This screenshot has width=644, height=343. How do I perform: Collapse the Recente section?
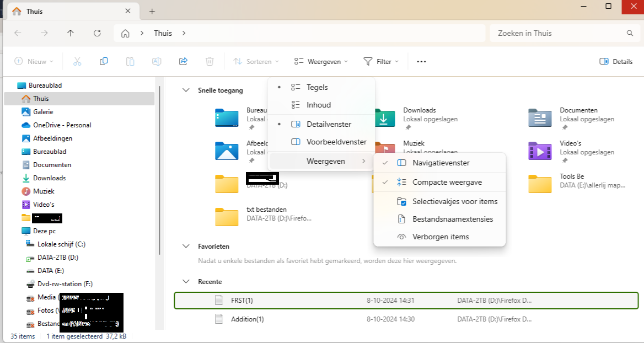point(185,282)
